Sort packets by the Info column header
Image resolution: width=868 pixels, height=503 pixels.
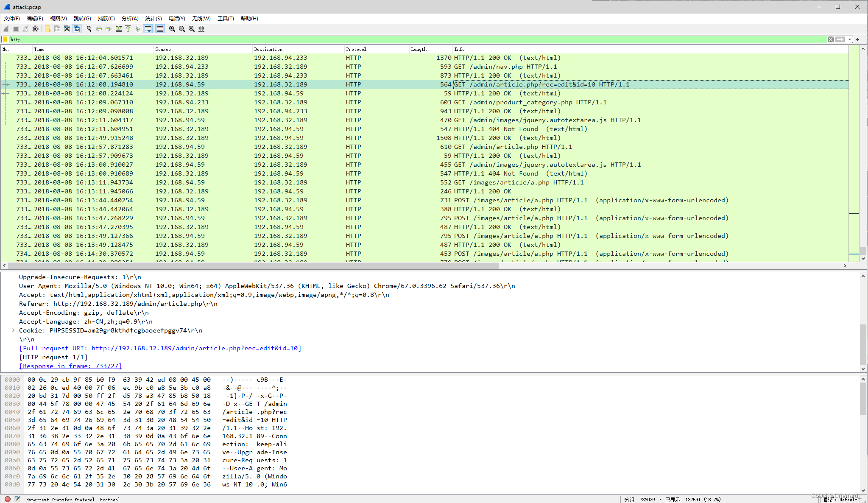(x=650, y=49)
